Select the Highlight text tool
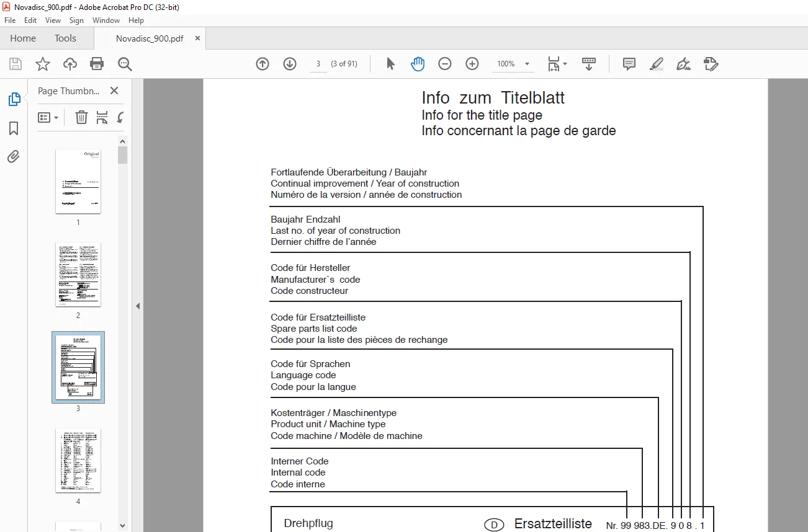This screenshot has height=532, width=808. pos(657,64)
